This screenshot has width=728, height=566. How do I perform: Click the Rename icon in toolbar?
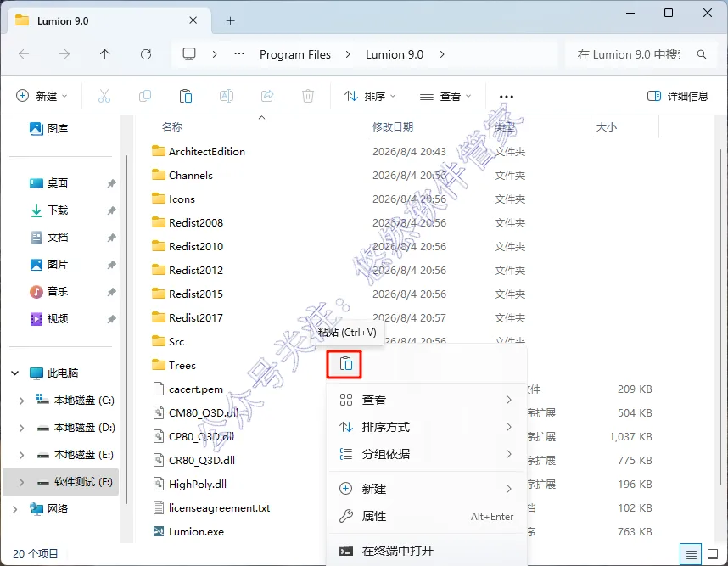pos(226,96)
